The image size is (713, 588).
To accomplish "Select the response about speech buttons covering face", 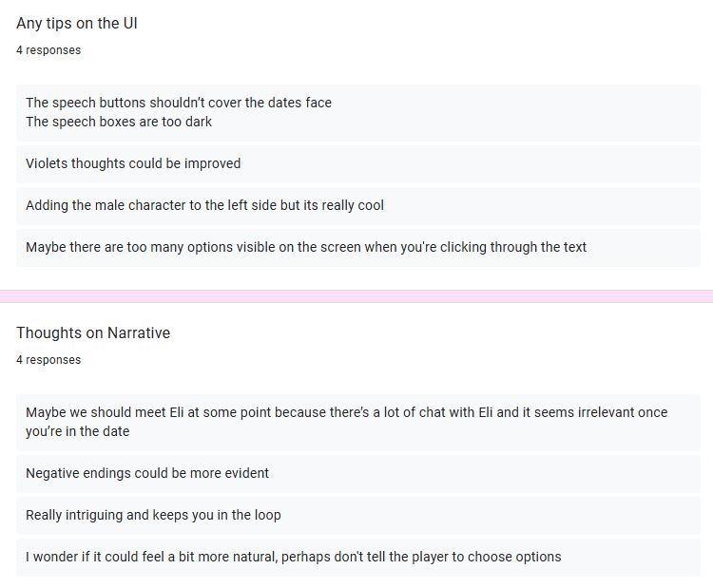I will (358, 112).
